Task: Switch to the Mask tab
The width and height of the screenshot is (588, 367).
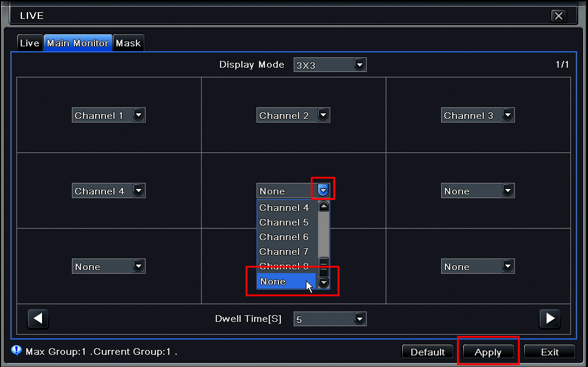Action: click(x=128, y=43)
